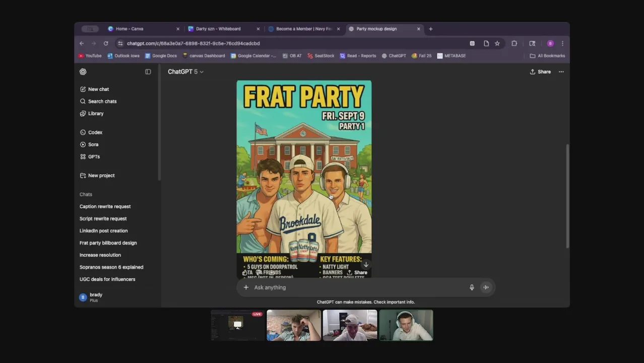
Task: Open the SeatStock bookmark
Action: coord(320,56)
